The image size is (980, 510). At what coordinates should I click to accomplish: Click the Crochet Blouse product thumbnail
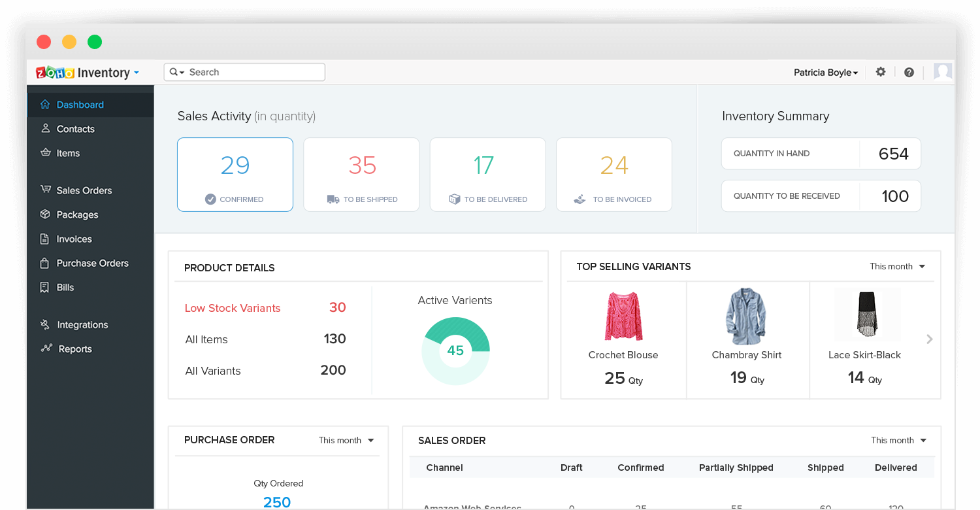point(623,316)
